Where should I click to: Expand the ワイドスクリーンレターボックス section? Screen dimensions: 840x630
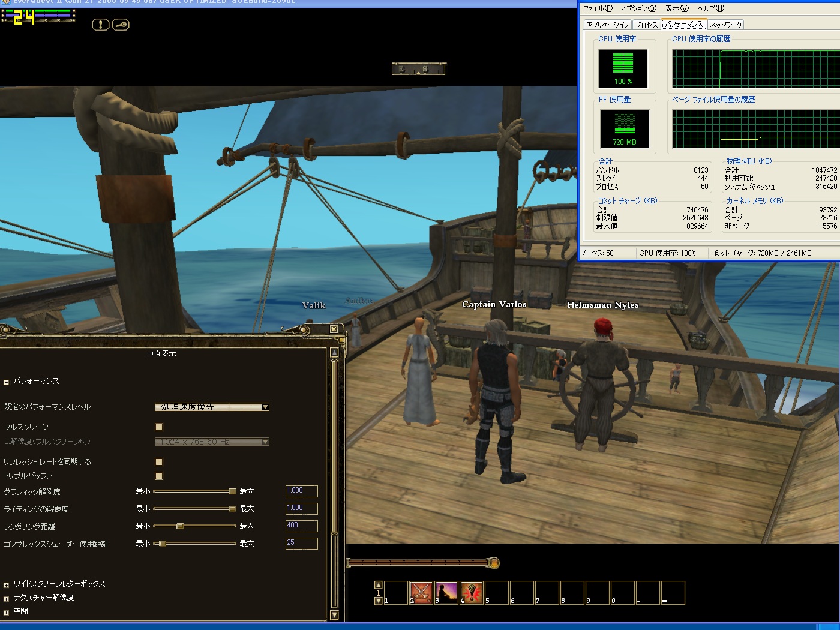[6, 584]
